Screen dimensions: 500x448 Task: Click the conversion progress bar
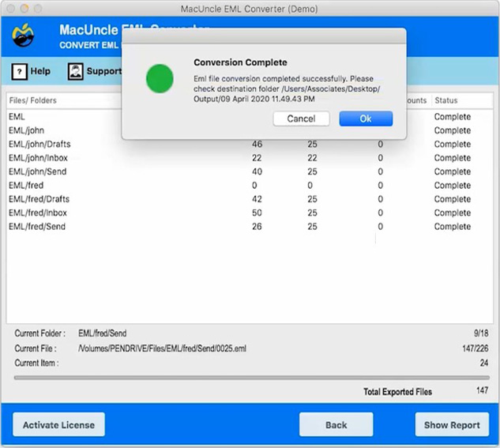252,378
